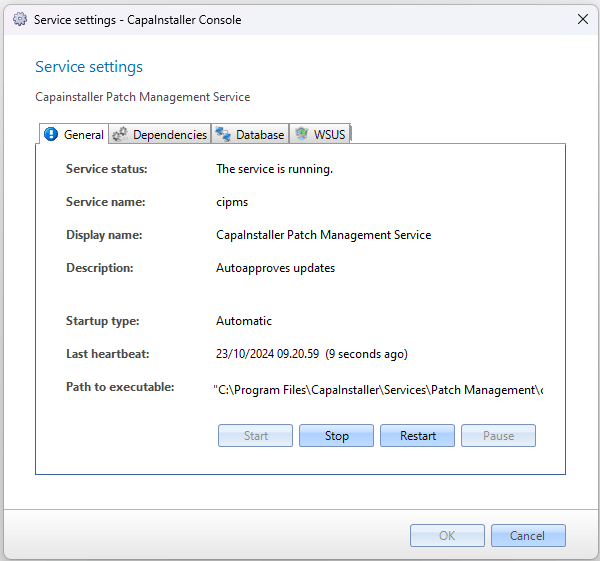Cancel the Service settings dialog
This screenshot has height=561, width=600.
click(528, 535)
